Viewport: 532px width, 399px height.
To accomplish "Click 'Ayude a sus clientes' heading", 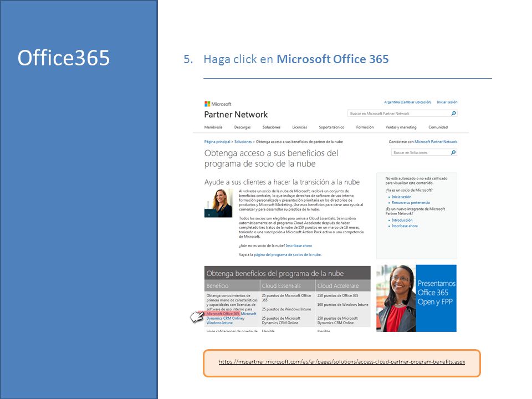I will [282, 182].
